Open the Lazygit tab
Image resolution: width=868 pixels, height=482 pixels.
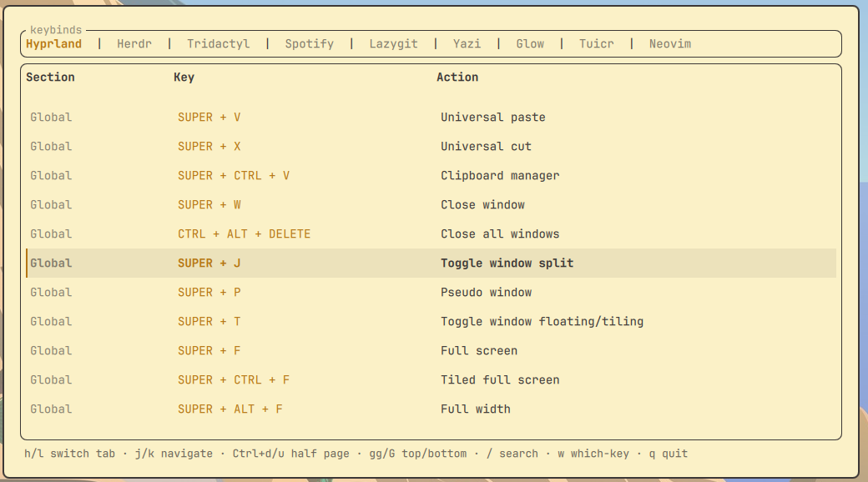[394, 43]
